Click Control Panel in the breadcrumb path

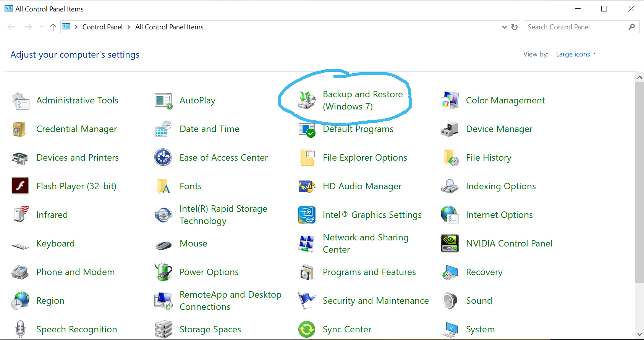pyautogui.click(x=102, y=27)
